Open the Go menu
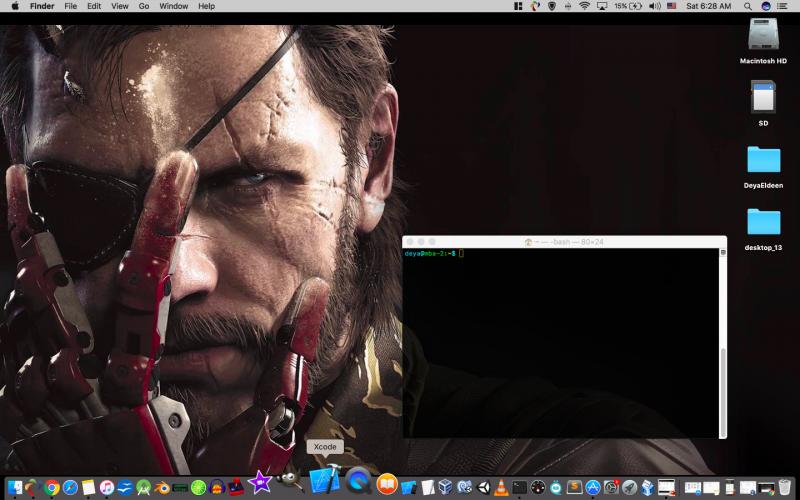This screenshot has width=800, height=500. coord(144,6)
